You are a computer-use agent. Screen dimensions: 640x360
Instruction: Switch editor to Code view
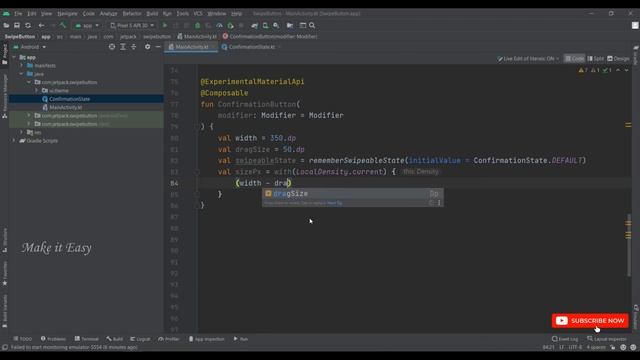(x=574, y=59)
